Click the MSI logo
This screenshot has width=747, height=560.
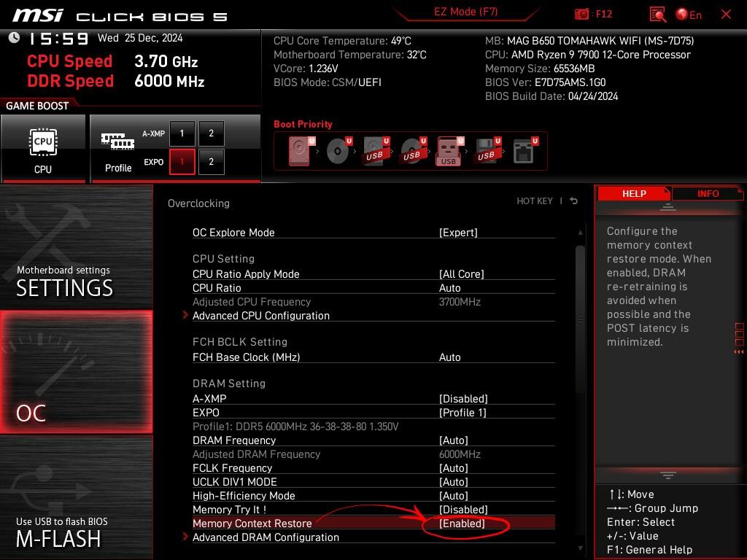[x=38, y=15]
